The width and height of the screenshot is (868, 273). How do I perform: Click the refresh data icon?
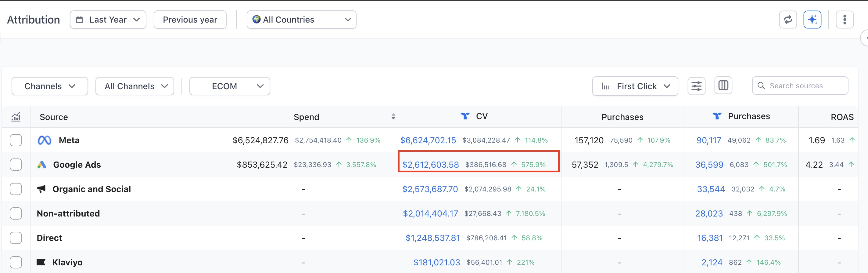click(x=788, y=20)
